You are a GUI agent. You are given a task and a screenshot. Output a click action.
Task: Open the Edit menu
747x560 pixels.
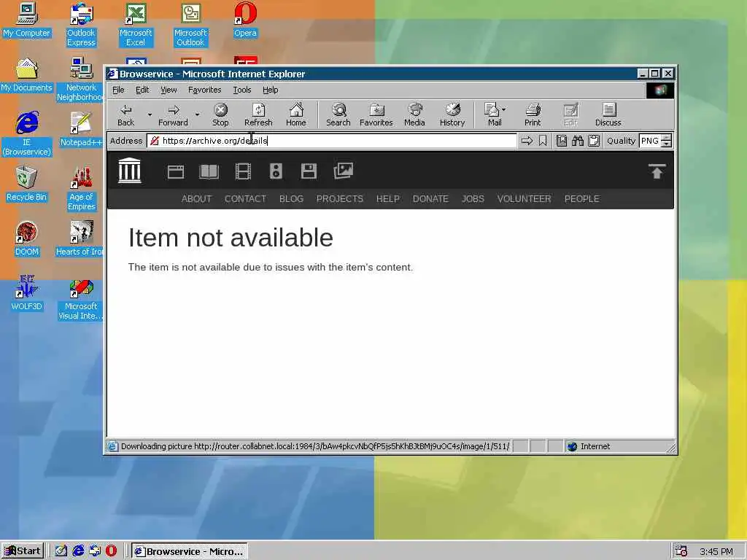142,90
